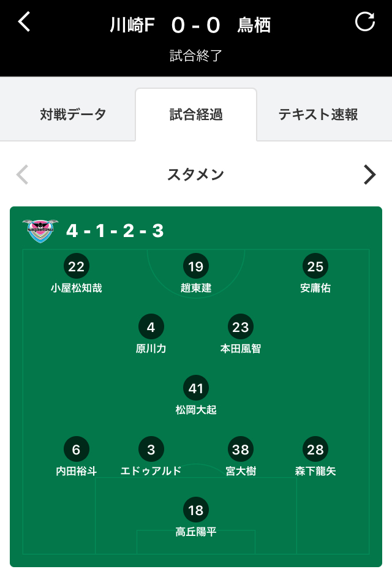Go to previous section with left chevron
This screenshot has width=392, height=569.
click(x=23, y=175)
